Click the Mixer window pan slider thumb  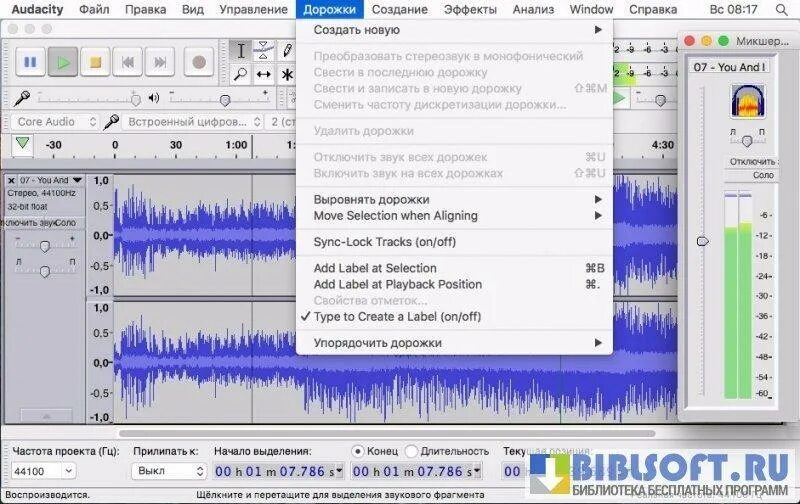coord(747,141)
